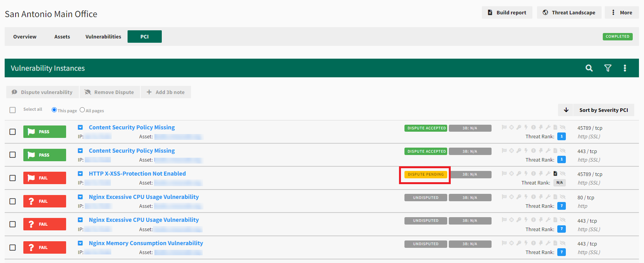Click the Build report button
This screenshot has height=263, width=644.
click(507, 12)
